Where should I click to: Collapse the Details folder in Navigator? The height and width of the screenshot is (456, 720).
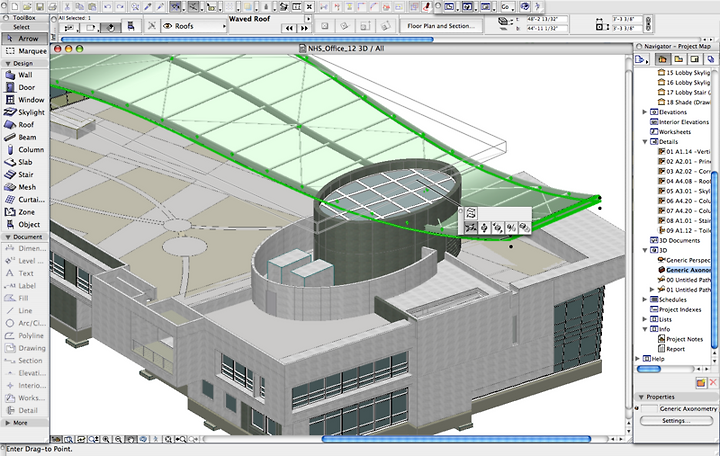pyautogui.click(x=645, y=142)
